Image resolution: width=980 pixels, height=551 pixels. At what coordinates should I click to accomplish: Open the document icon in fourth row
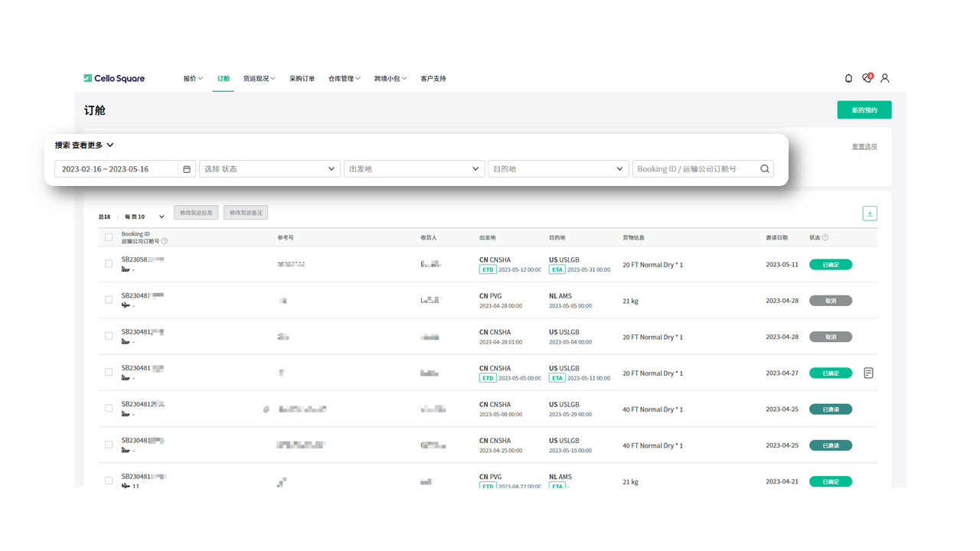[x=868, y=373]
